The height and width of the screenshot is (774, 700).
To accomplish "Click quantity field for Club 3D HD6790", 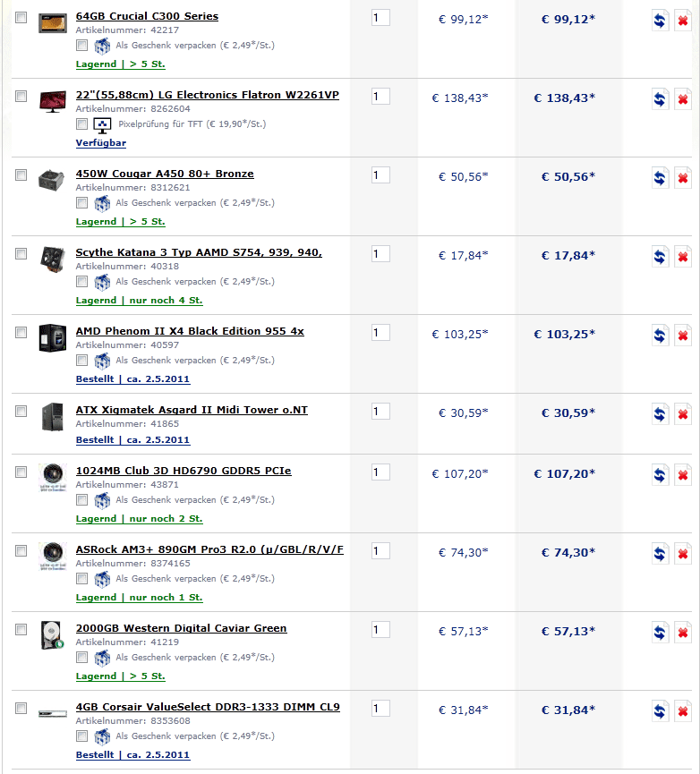I will coord(380,472).
